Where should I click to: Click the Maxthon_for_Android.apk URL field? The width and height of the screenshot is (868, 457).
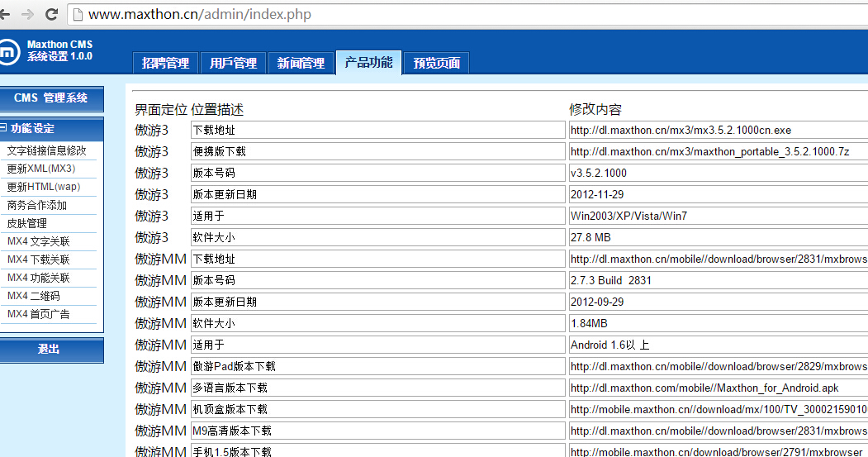(x=718, y=388)
